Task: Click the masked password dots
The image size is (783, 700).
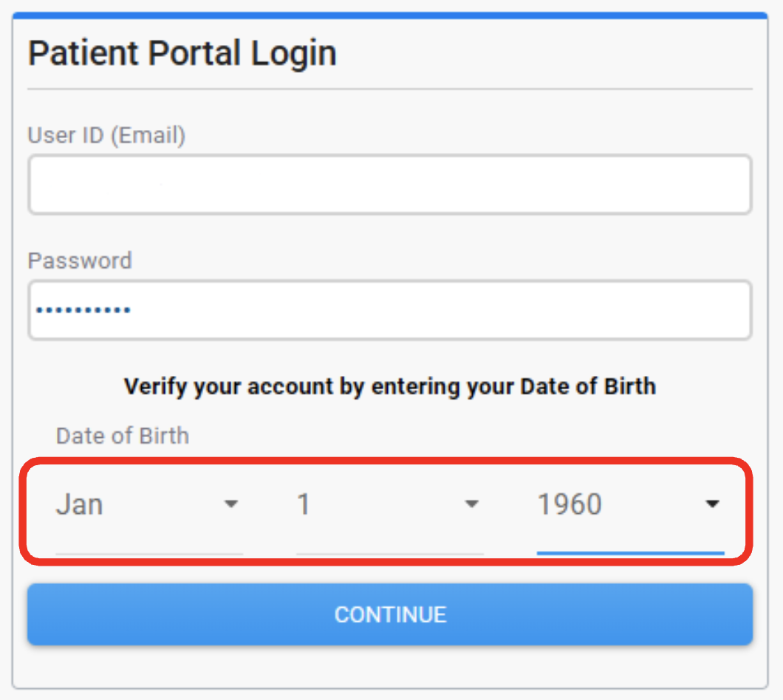Action: [83, 310]
